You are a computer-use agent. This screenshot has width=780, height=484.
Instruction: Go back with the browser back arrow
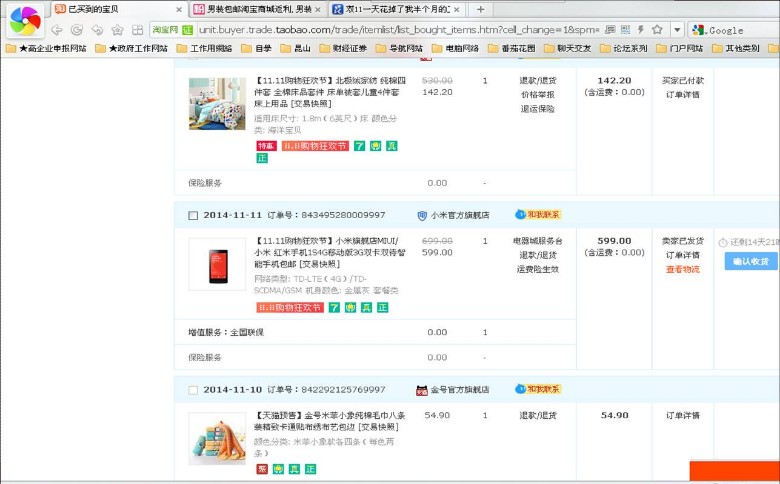(57, 30)
